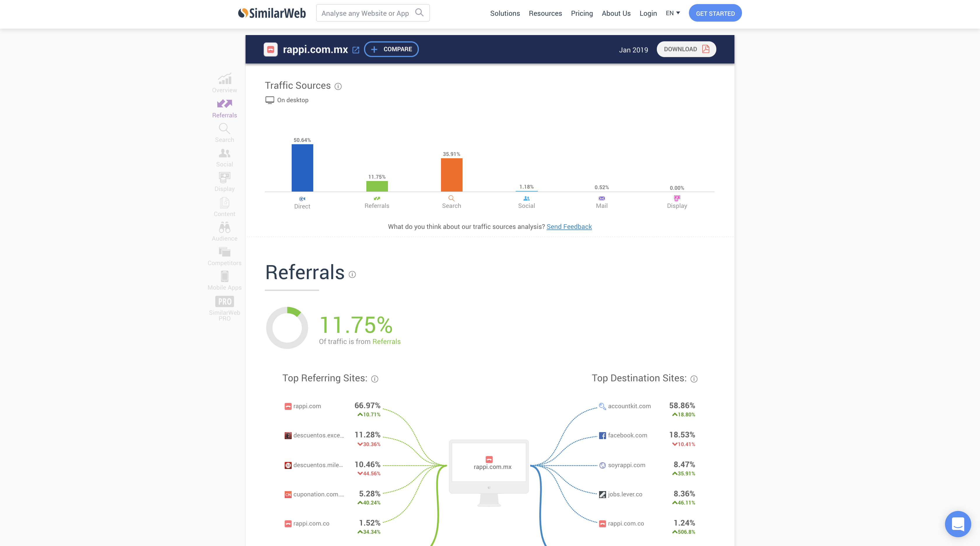The width and height of the screenshot is (980, 546).
Task: Click the Social sidebar icon
Action: click(224, 157)
